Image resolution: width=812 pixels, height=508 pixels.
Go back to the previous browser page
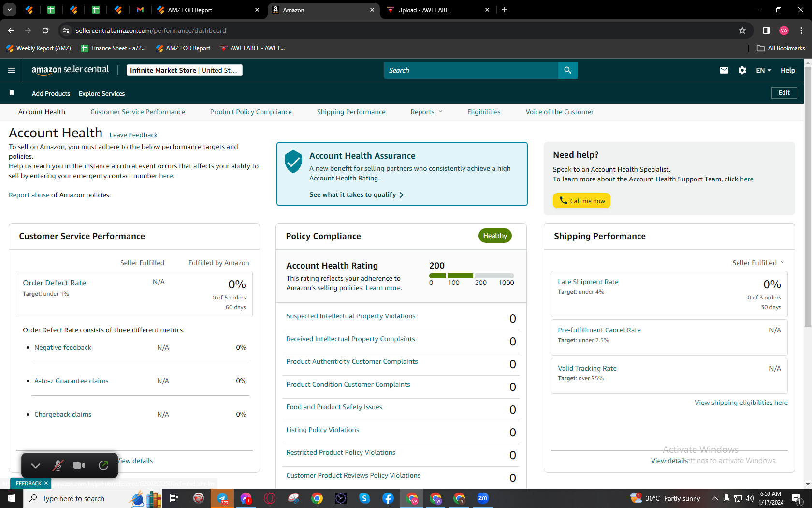click(x=11, y=30)
